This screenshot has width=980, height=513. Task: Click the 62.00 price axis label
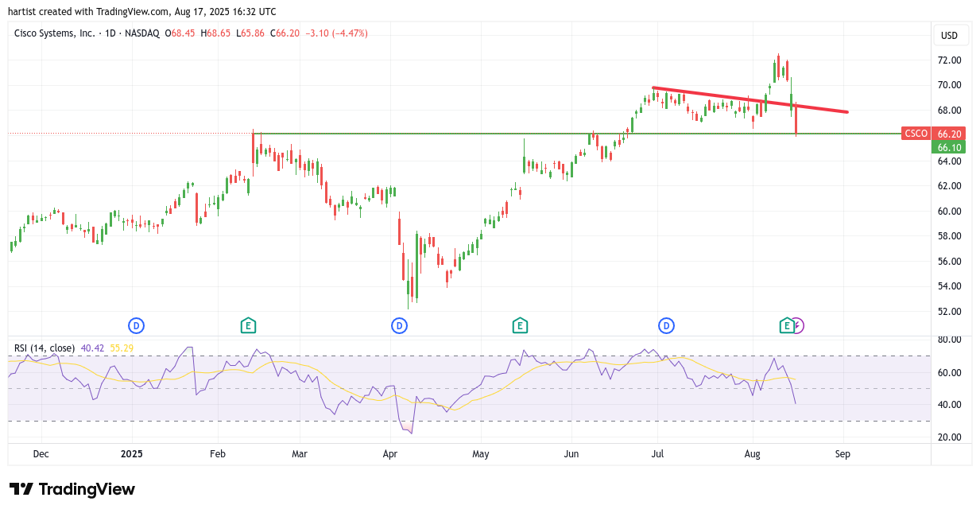(949, 186)
